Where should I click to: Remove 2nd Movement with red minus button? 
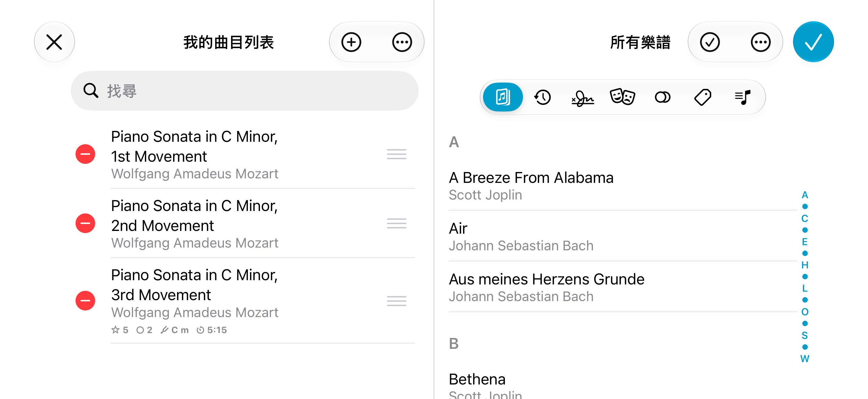coord(85,223)
